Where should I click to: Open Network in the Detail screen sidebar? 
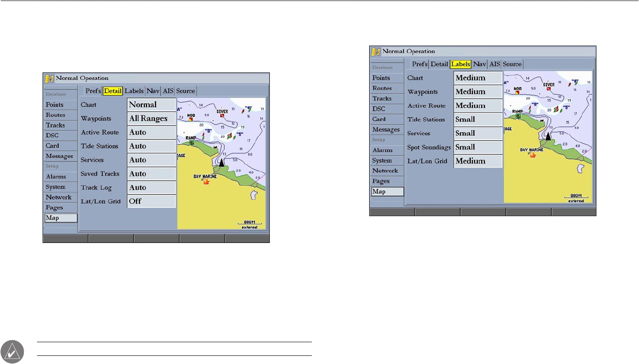pos(61,197)
